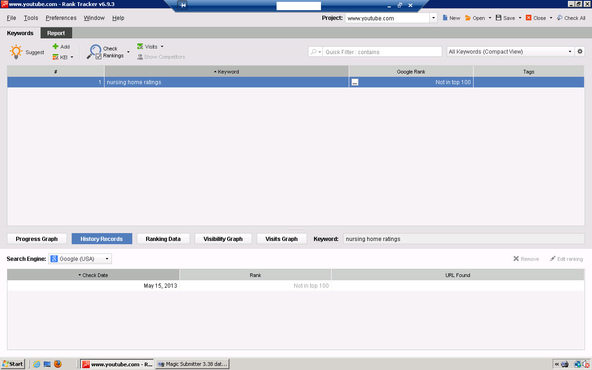This screenshot has width=592, height=370.
Task: Click the pin icon in top floating bar
Action: point(183,5)
